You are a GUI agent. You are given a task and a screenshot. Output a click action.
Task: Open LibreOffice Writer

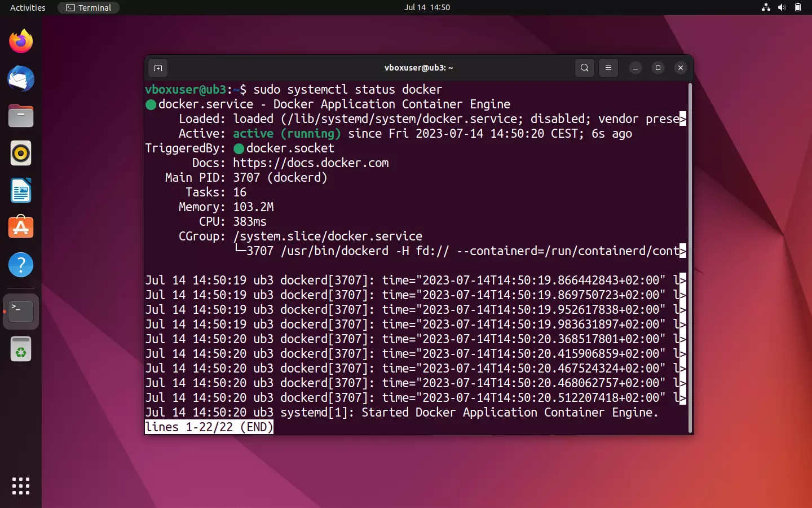coord(20,190)
